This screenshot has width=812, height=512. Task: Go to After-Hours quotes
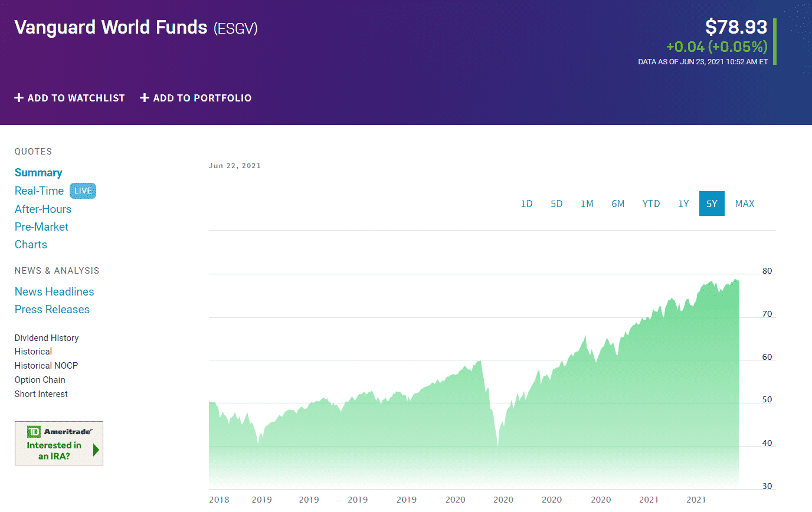point(43,209)
